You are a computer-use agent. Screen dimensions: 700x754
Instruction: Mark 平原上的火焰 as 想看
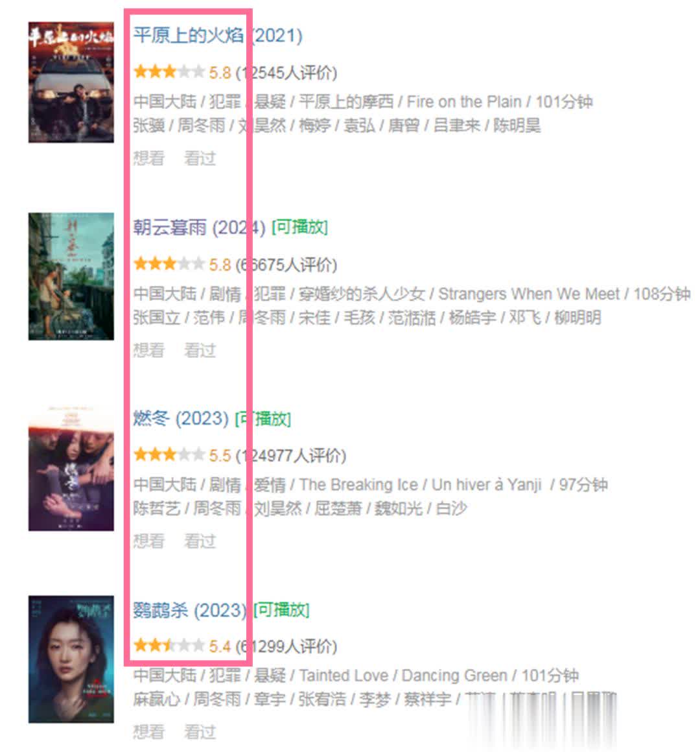pos(148,158)
